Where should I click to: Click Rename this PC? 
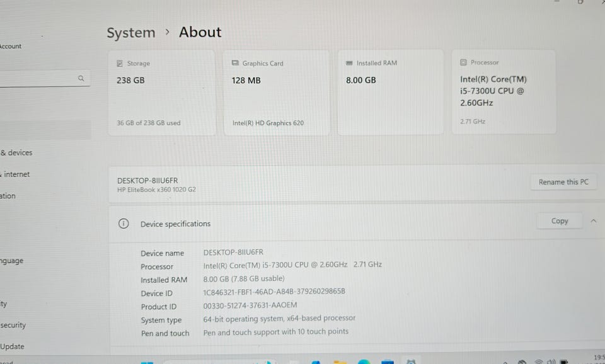[x=563, y=182]
